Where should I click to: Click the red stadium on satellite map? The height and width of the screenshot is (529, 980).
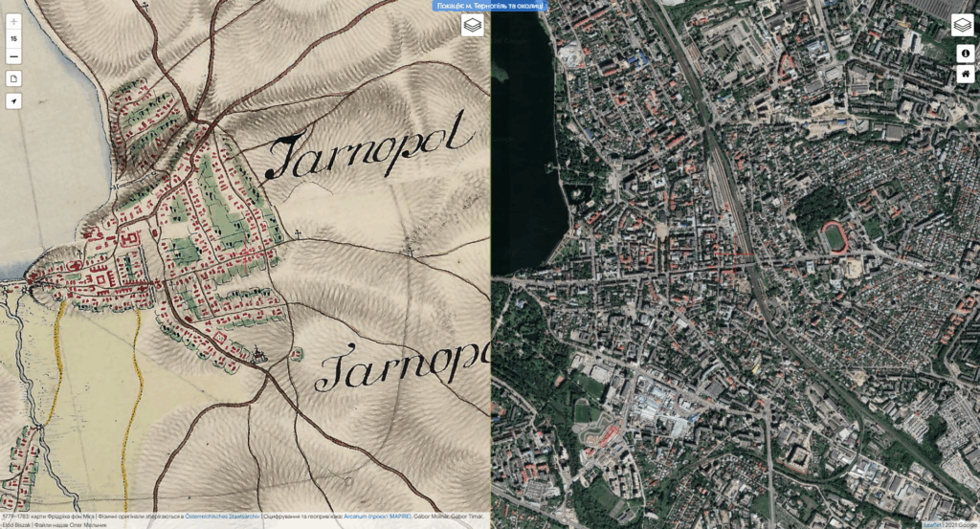(x=835, y=237)
